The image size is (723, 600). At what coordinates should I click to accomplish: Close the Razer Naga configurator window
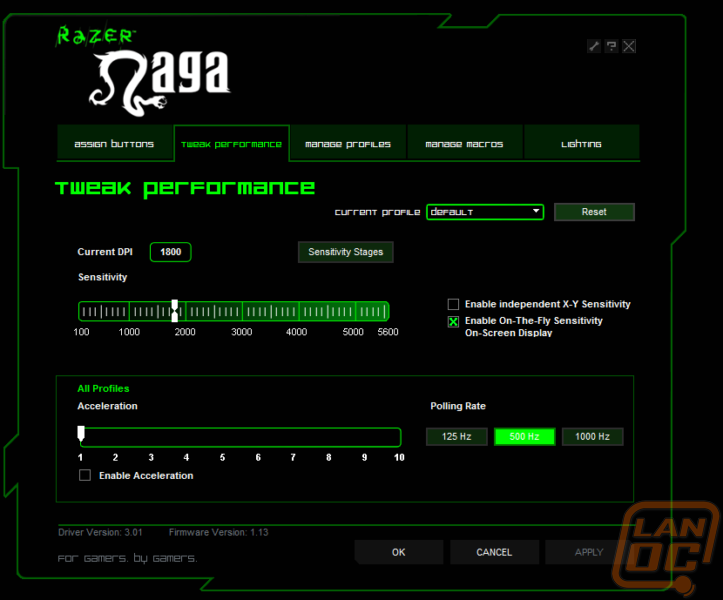629,46
